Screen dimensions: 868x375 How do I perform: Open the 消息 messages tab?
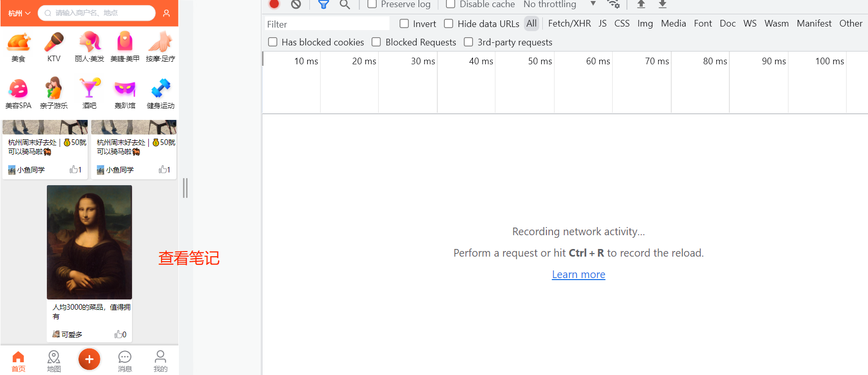tap(125, 361)
